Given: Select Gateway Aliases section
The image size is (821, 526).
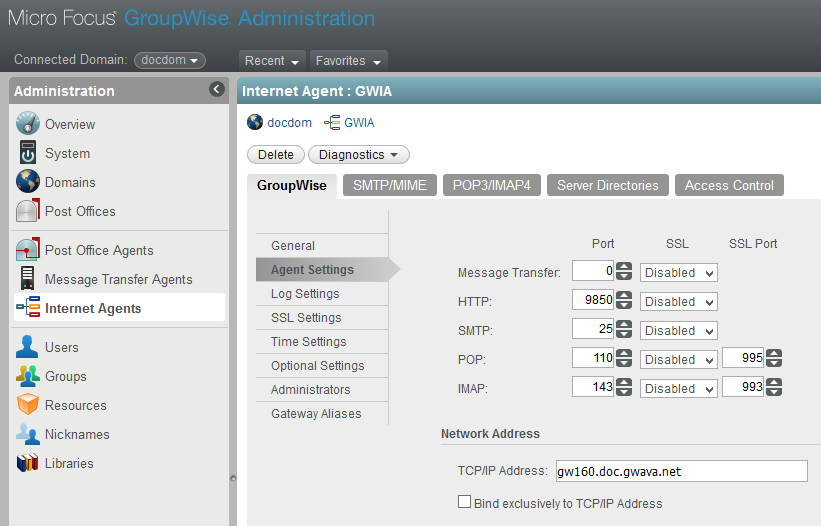Looking at the screenshot, I should click(x=321, y=413).
